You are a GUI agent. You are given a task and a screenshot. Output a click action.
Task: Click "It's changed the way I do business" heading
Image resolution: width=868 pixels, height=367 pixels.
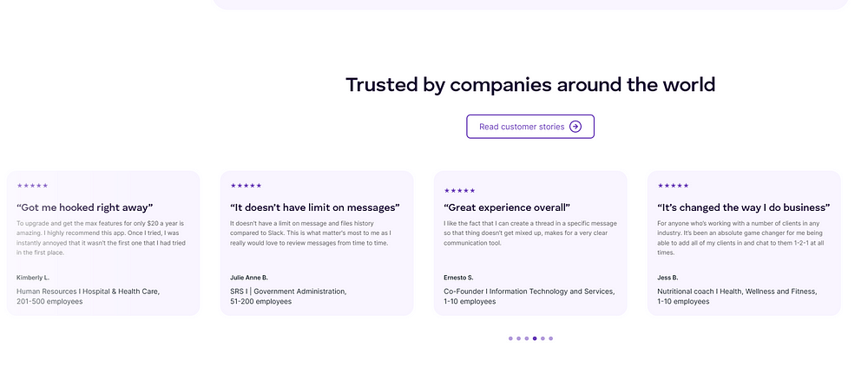[x=744, y=207]
